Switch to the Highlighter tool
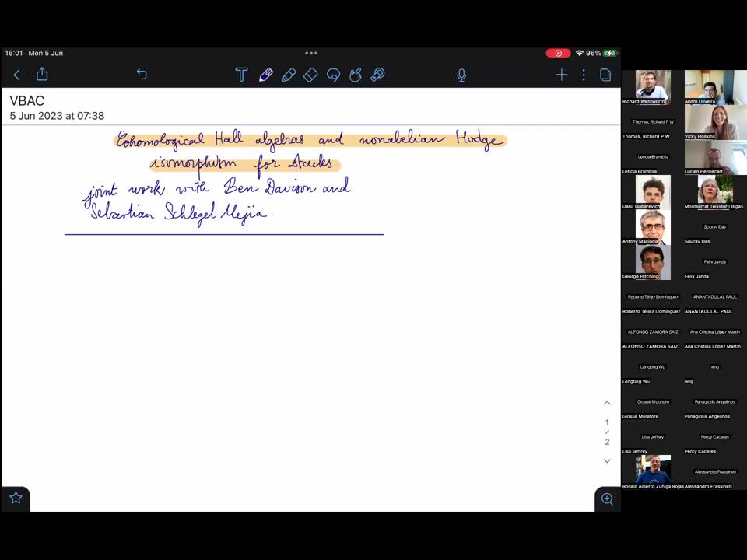Screen dimensions: 747x560 (288, 75)
